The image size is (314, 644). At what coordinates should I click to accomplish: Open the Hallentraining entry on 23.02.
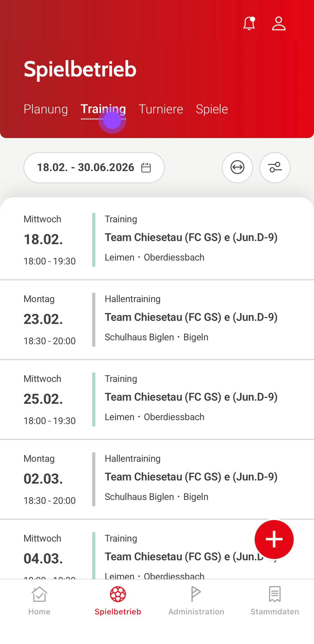click(x=191, y=318)
